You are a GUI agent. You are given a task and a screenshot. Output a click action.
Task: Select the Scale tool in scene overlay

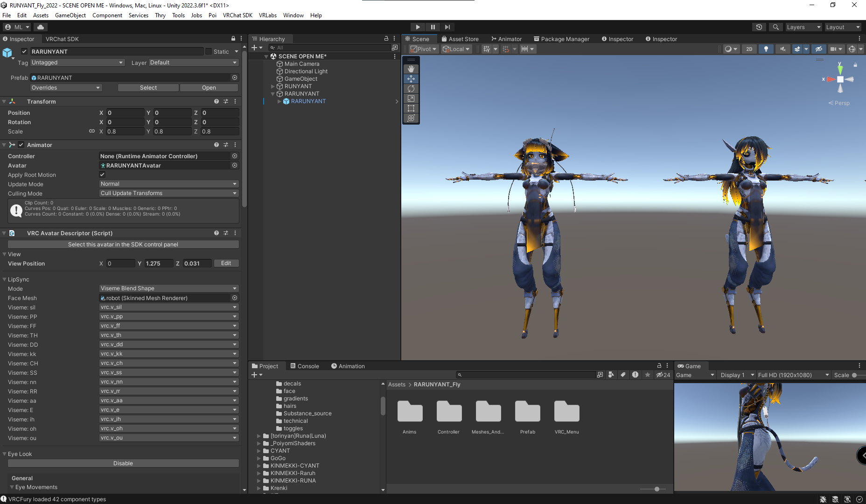point(411,98)
